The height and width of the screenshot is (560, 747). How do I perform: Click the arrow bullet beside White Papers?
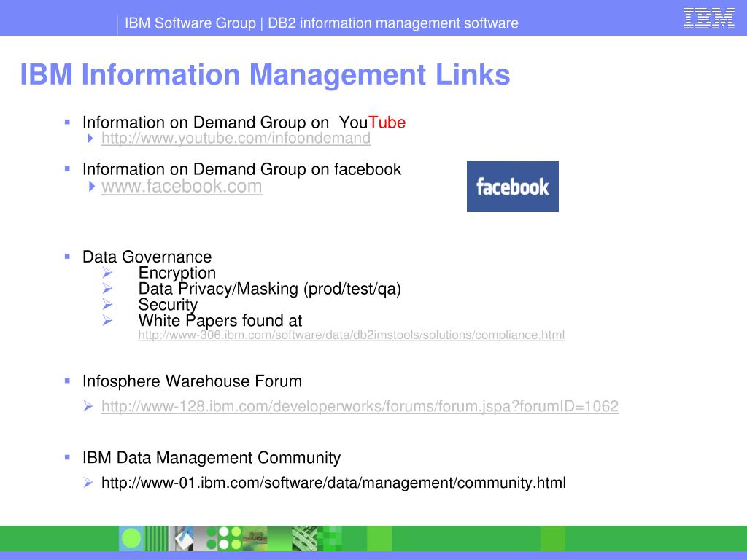(107, 321)
